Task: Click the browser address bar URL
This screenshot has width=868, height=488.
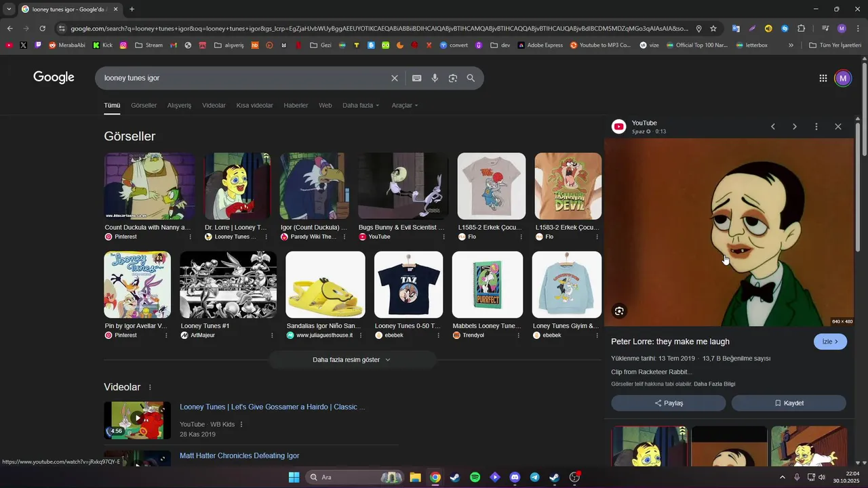Action: click(x=378, y=28)
